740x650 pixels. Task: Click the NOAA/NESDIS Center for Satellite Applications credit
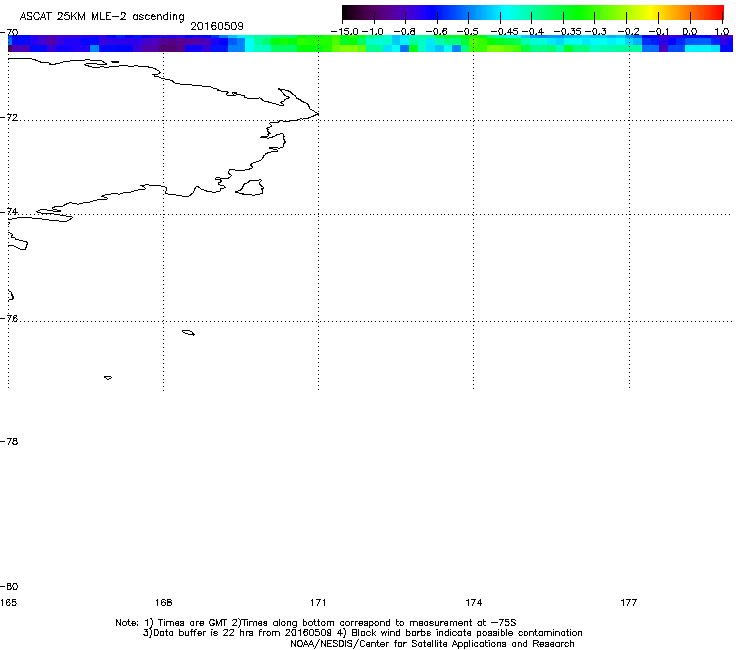pos(432,643)
